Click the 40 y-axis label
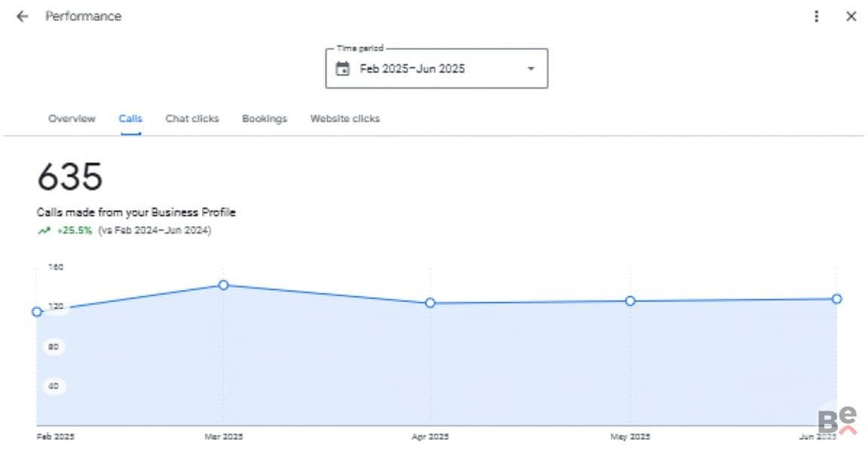This screenshot has height=452, width=868. (53, 386)
